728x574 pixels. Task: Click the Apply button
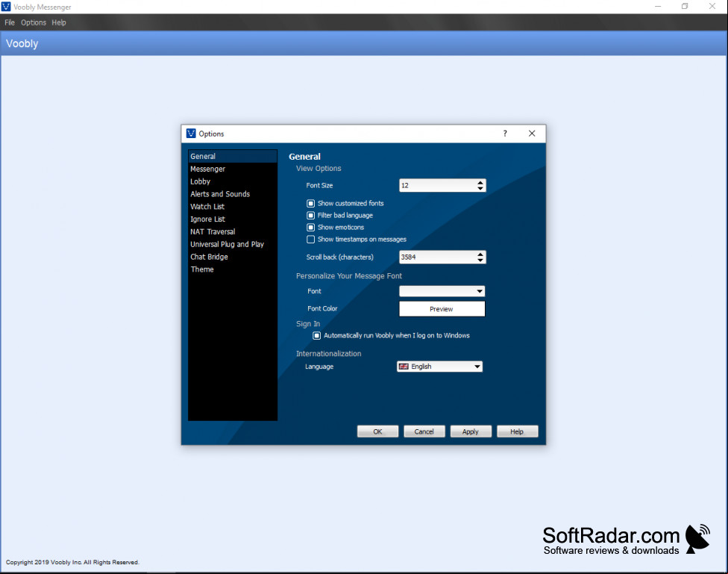[x=471, y=431]
